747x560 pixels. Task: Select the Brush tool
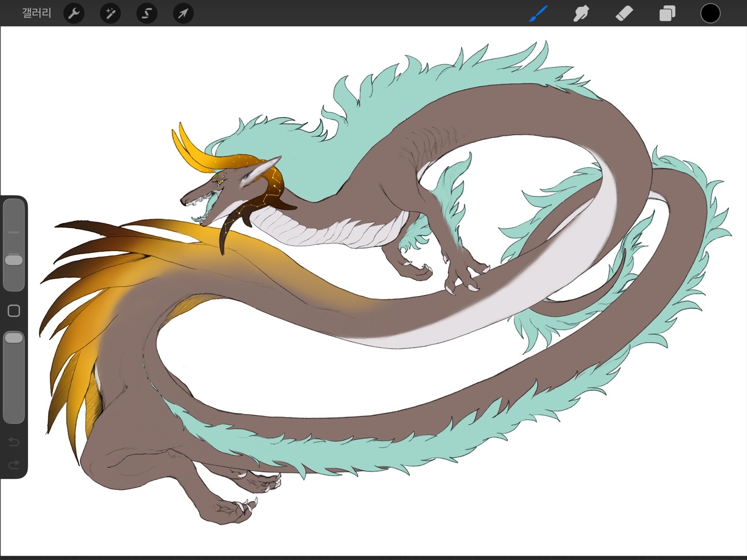click(538, 13)
